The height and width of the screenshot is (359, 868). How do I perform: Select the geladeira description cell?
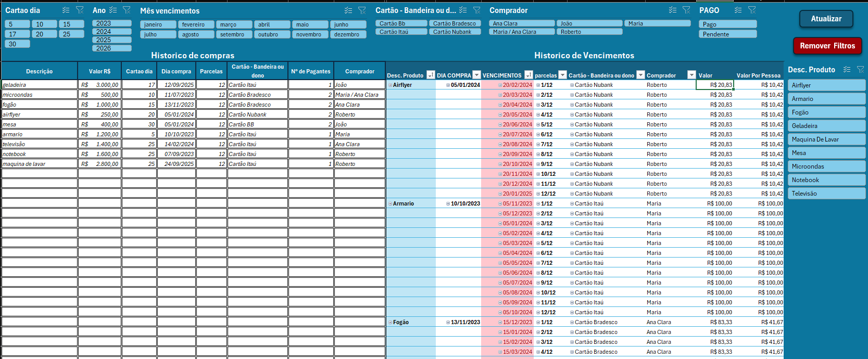pos(40,85)
